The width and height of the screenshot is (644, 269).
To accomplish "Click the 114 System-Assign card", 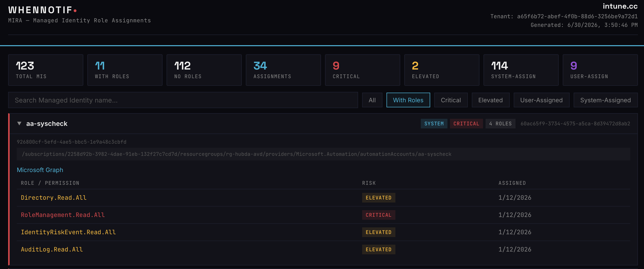I will pyautogui.click(x=521, y=70).
